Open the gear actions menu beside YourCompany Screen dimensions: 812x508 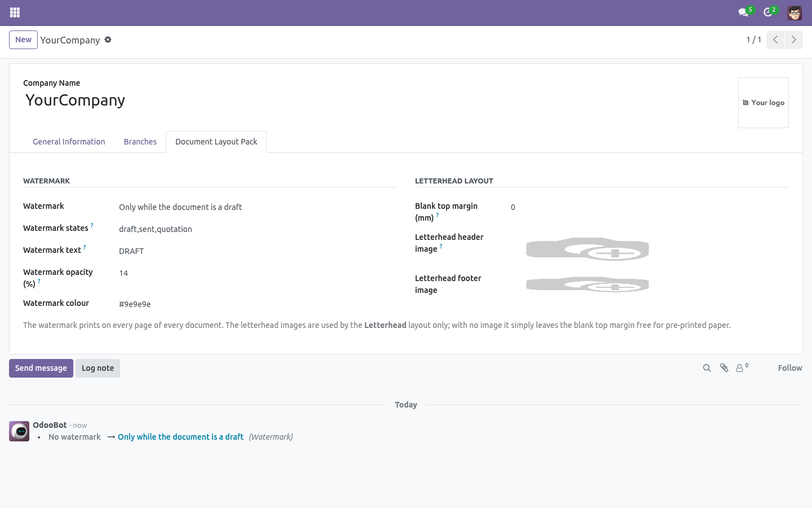[x=108, y=40]
